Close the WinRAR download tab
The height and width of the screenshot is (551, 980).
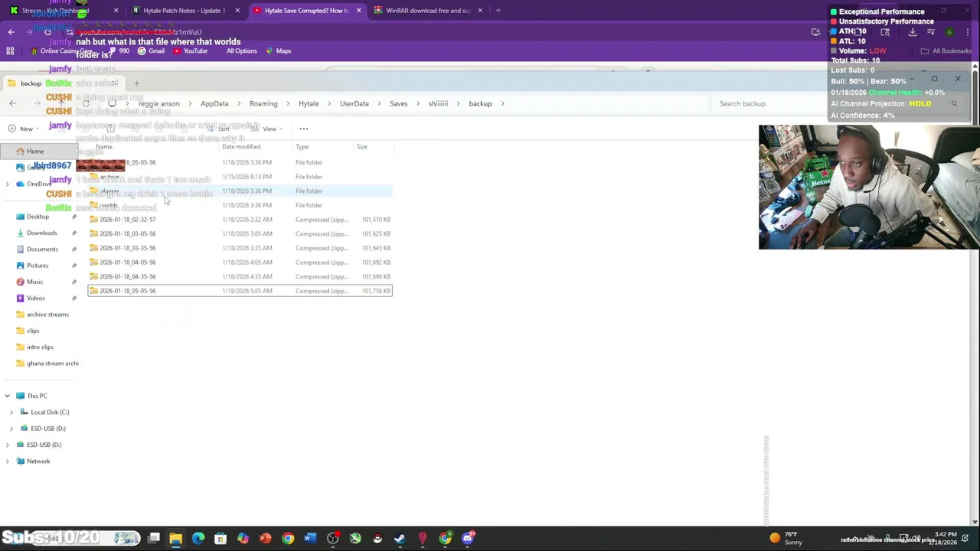pyautogui.click(x=480, y=11)
